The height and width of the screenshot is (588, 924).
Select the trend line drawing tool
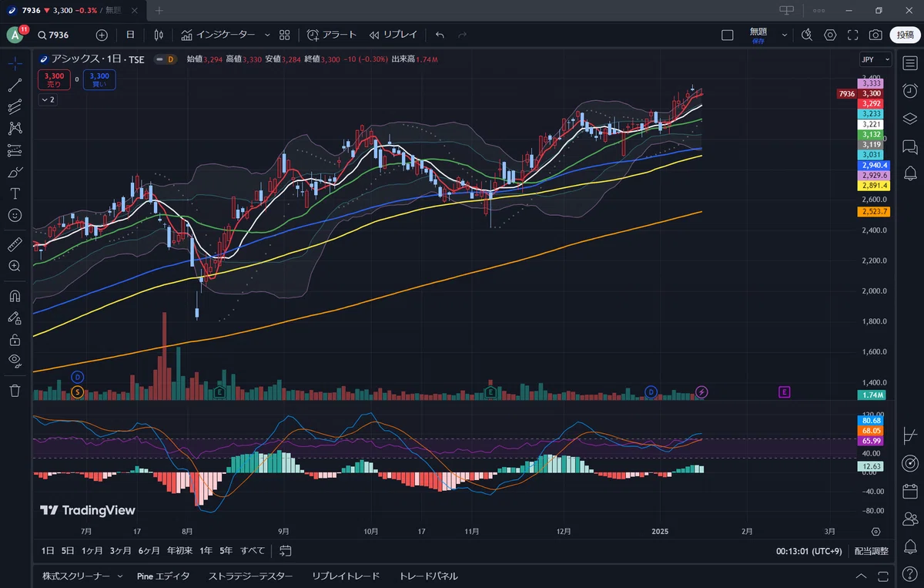[x=15, y=85]
